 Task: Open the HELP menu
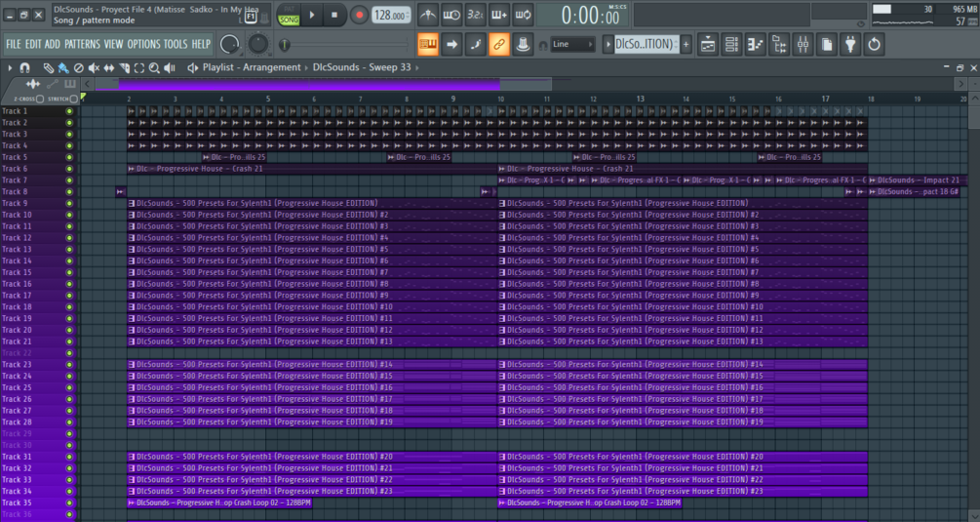(x=201, y=44)
